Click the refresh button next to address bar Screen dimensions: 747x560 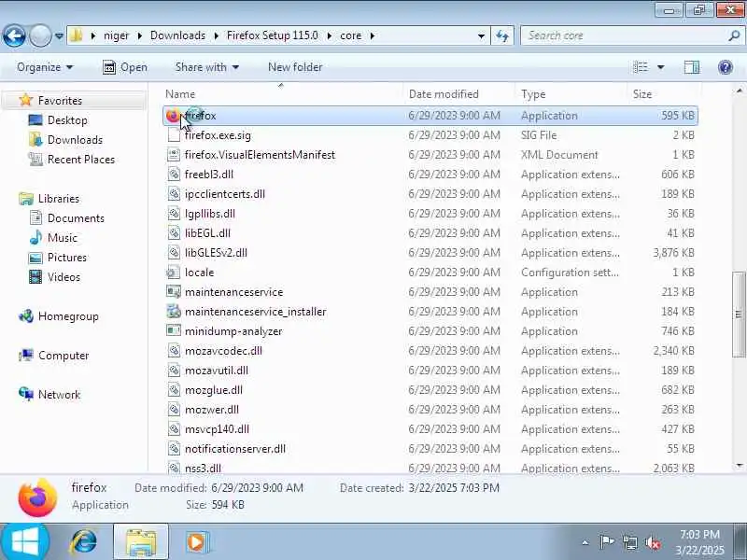click(x=502, y=35)
